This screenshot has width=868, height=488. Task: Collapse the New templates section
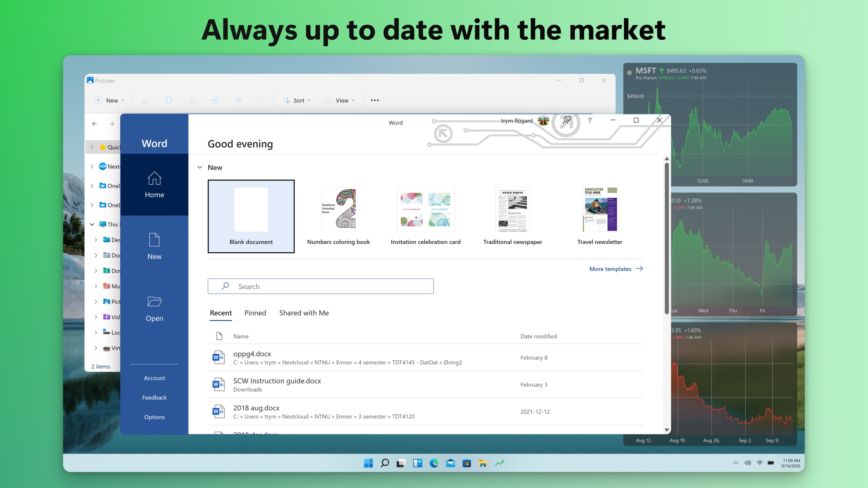point(200,167)
